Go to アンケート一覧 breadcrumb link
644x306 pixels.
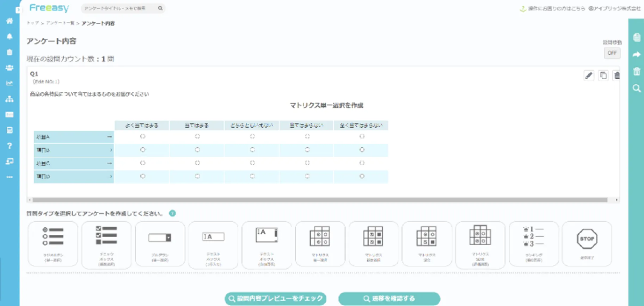[60, 23]
